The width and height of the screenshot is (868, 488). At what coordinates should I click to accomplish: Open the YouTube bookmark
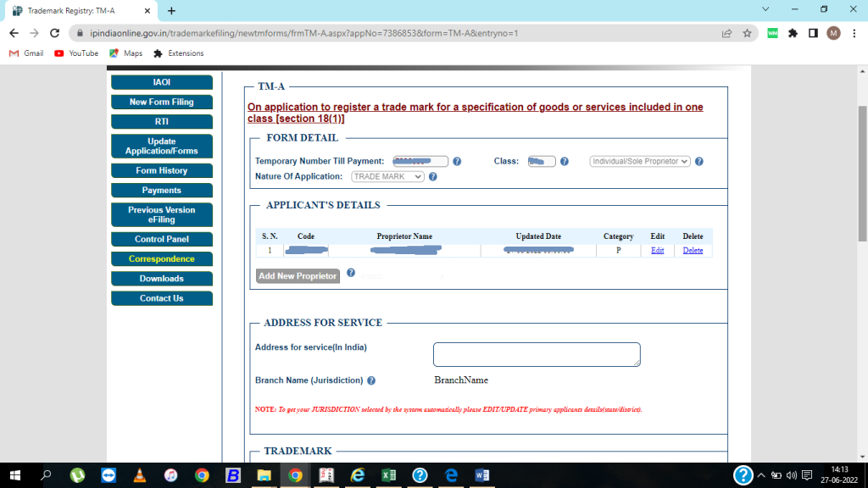pyautogui.click(x=76, y=53)
